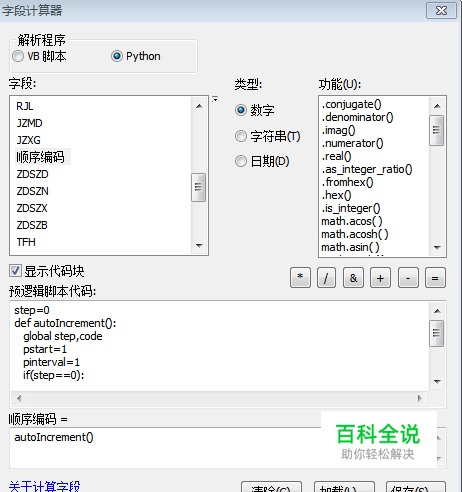Click the code block vertical scrollbar thumb

437,334
